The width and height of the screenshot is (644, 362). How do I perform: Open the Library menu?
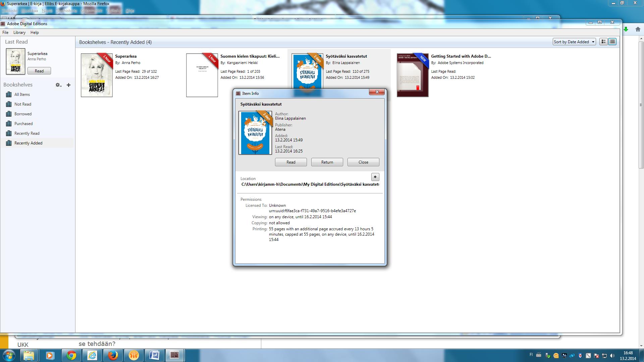click(x=19, y=33)
